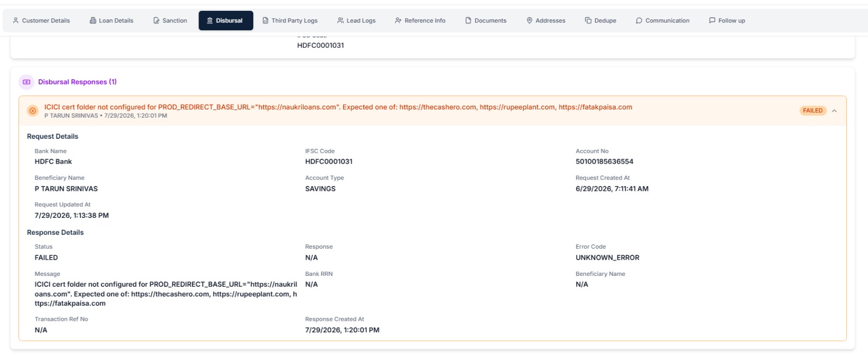Click the P TARUN SRINIVAS timestamp subheader
Screen dimensions: 868x355
click(x=106, y=116)
